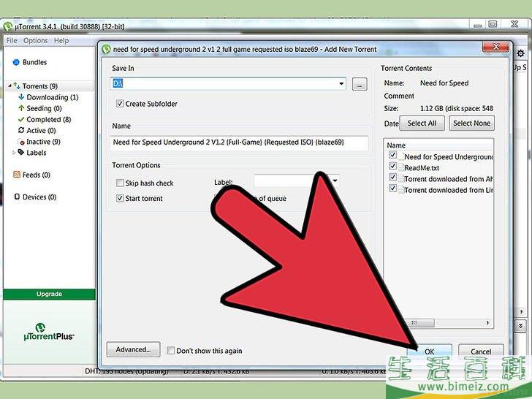The width and height of the screenshot is (532, 399).
Task: Click the Seeding green arrow icon
Action: (21, 108)
